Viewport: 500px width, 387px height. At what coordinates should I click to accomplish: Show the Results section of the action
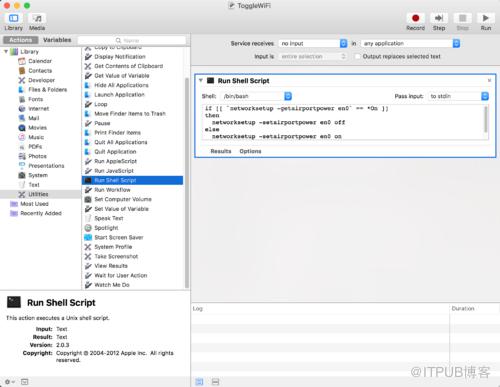221,151
